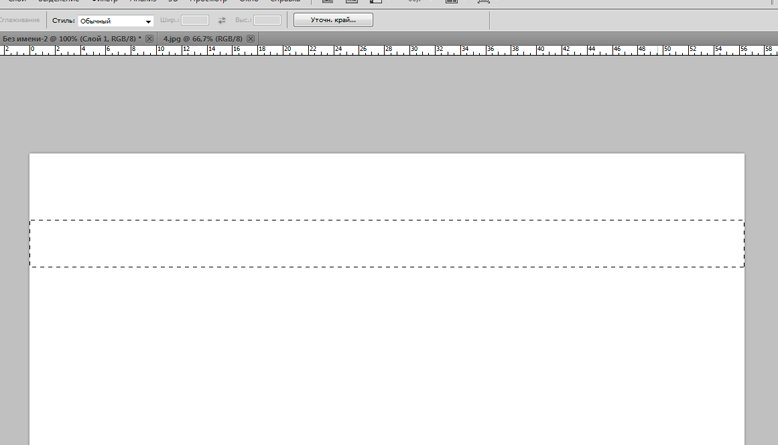
Task: Click the Уточн. край button
Action: [333, 20]
